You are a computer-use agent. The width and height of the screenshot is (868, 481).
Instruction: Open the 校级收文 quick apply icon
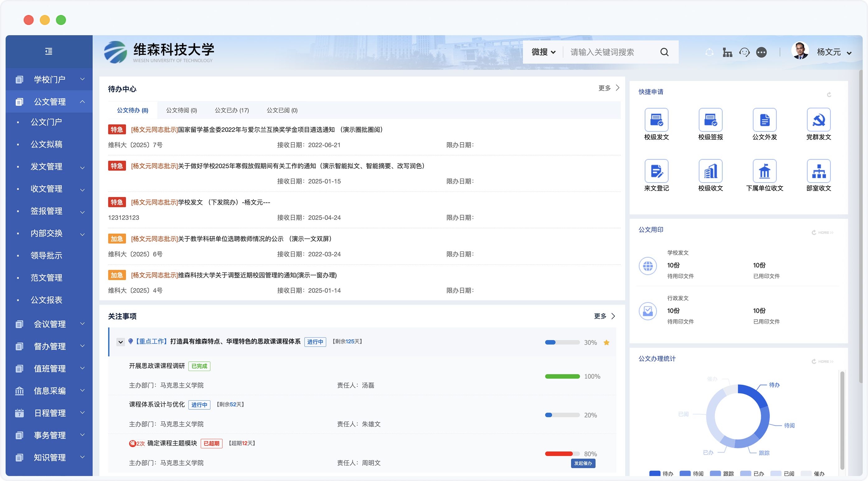point(710,171)
